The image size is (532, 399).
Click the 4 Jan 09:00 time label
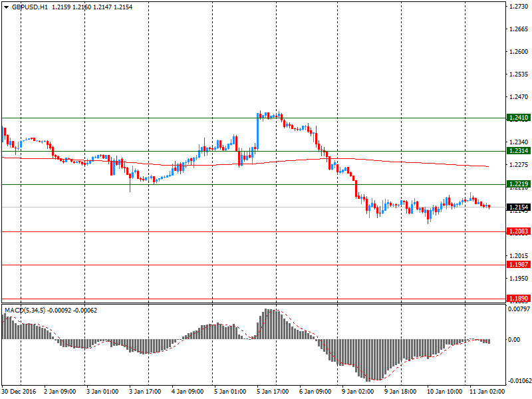tap(188, 392)
